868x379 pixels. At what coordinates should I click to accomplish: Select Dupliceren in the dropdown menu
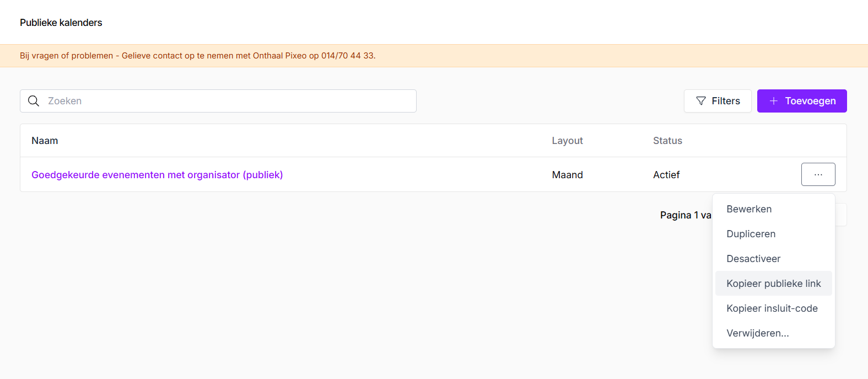tap(751, 234)
